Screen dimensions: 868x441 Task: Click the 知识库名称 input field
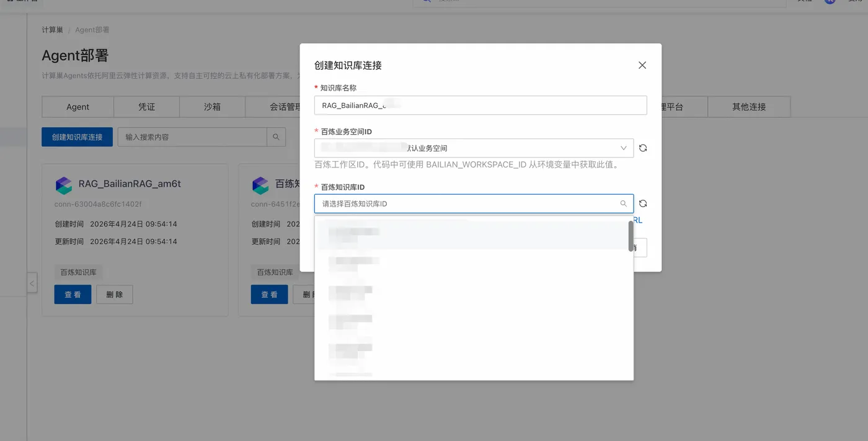(480, 105)
